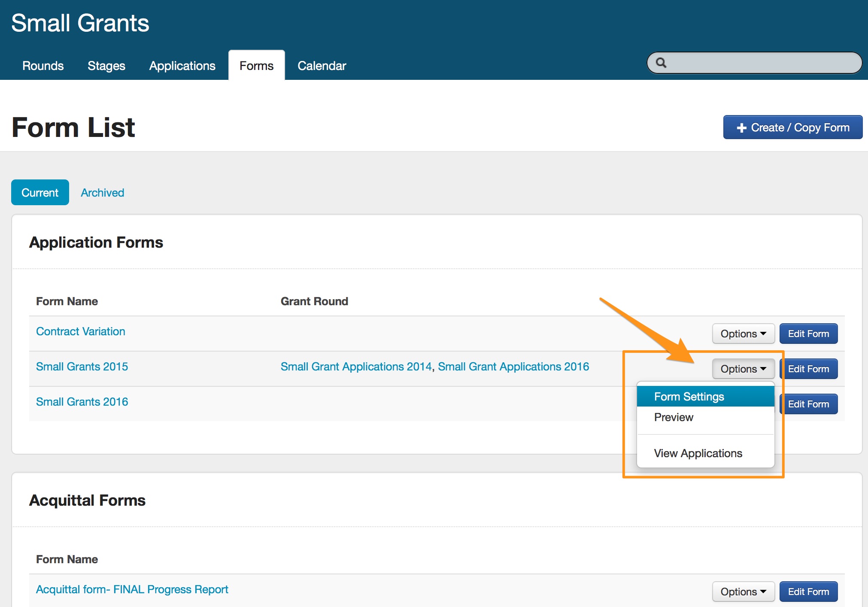Choose Preview in the dropdown menu

pos(674,417)
